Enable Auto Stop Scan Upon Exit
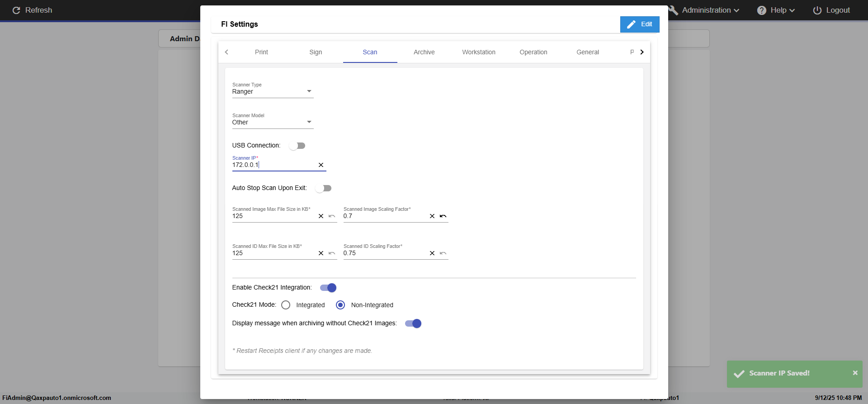 click(324, 188)
